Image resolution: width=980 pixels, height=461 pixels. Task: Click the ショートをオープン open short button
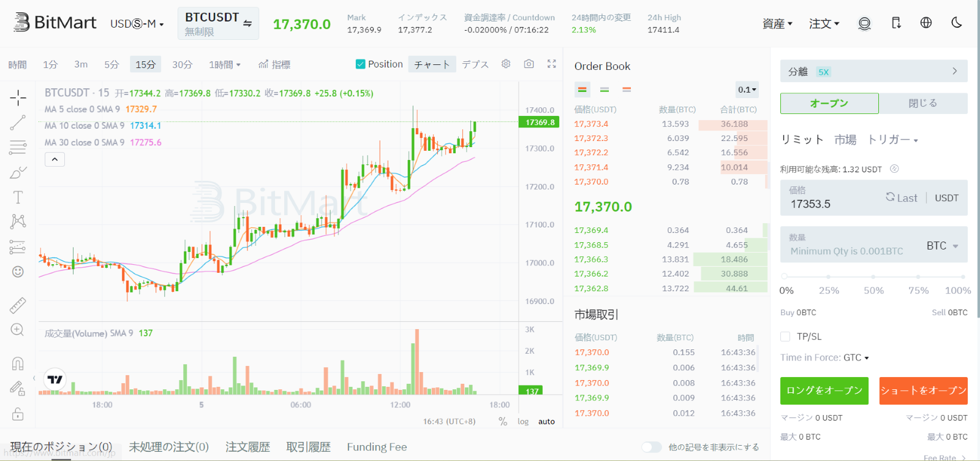click(x=924, y=391)
